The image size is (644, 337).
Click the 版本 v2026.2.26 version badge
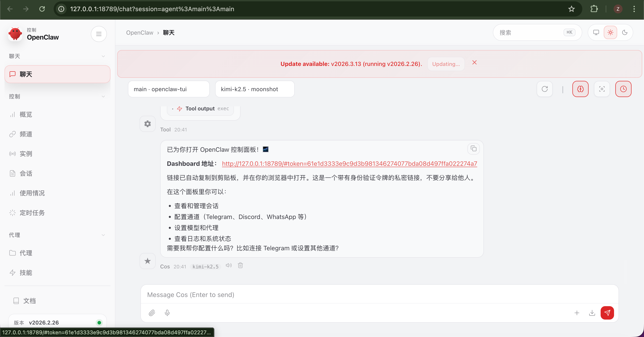57,322
